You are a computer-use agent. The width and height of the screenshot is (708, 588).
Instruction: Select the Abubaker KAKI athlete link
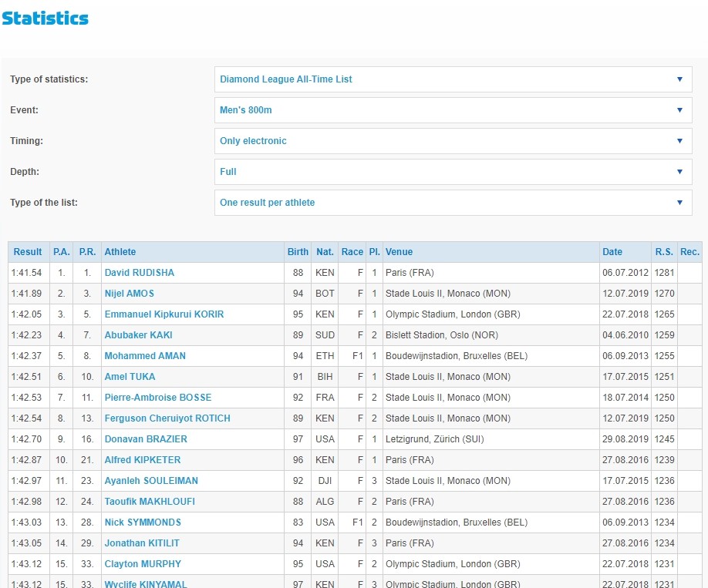[139, 335]
